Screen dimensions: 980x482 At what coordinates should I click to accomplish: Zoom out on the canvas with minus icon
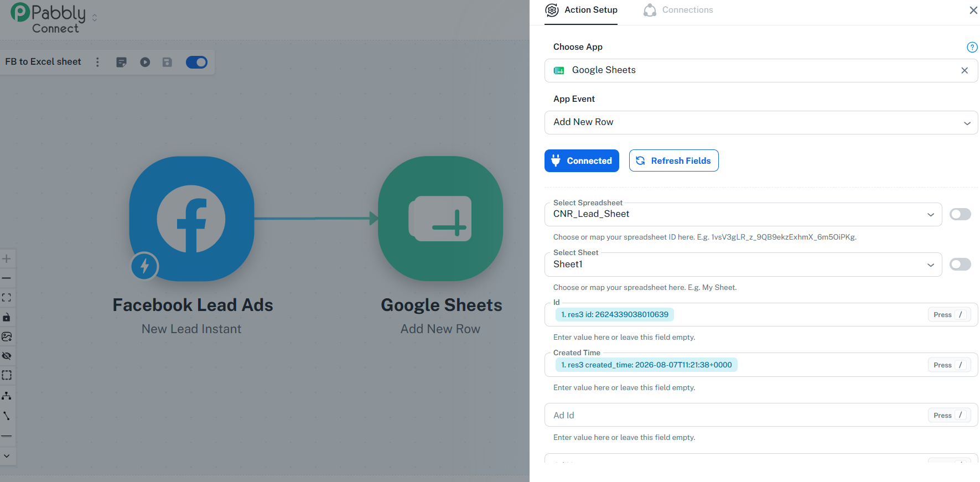pyautogui.click(x=7, y=278)
